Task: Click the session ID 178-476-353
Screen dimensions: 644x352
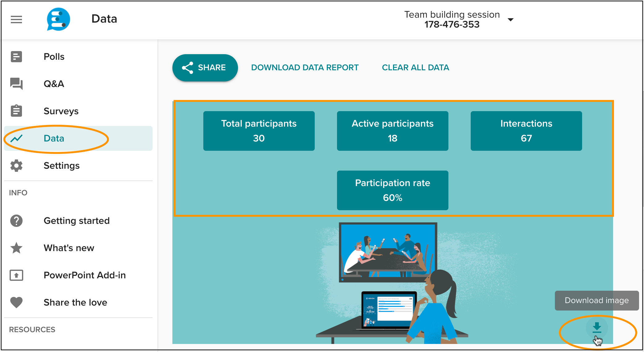Action: click(x=452, y=24)
